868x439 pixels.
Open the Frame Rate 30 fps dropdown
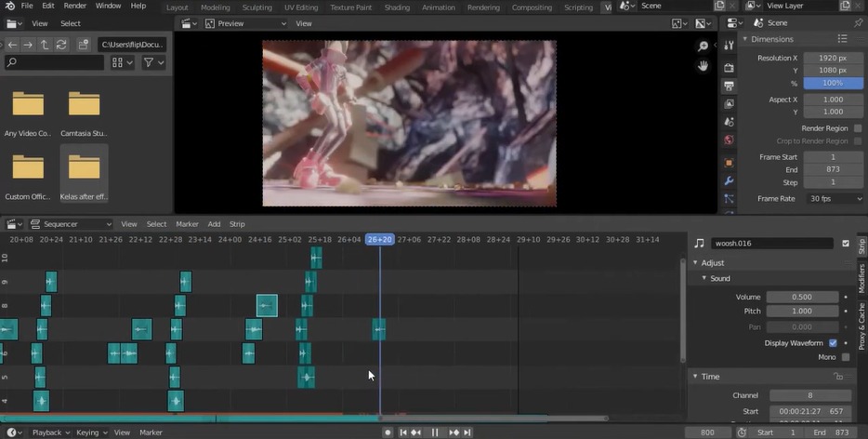point(835,199)
